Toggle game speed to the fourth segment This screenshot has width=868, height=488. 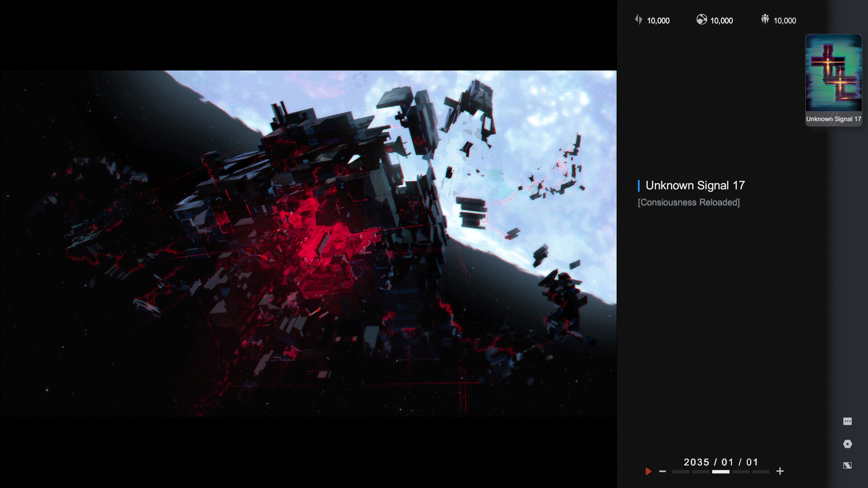(x=741, y=471)
